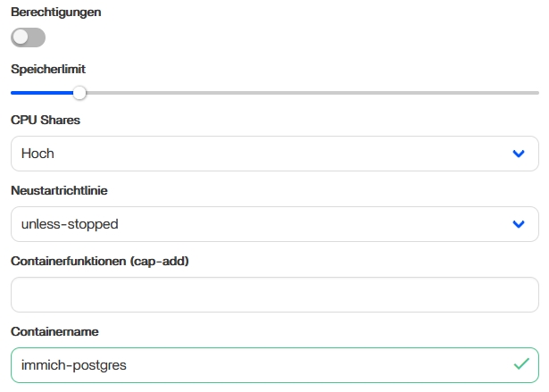Click the blue filled Speicherlimit track
The height and width of the screenshot is (392, 549).
42,93
